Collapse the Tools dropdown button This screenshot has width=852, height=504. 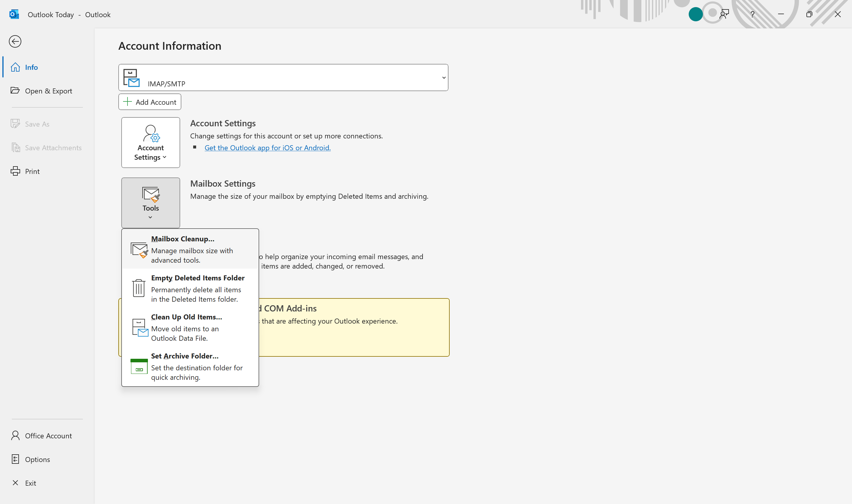click(151, 203)
